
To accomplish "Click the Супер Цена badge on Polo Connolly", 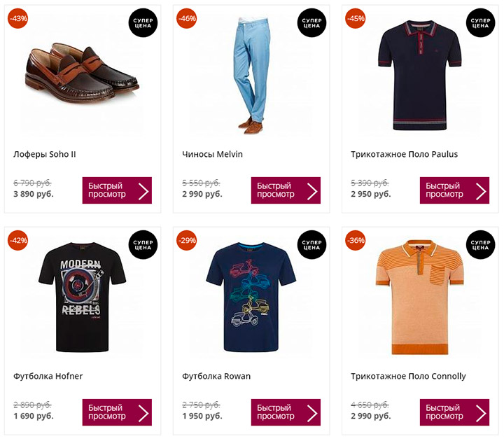I will pyautogui.click(x=480, y=245).
